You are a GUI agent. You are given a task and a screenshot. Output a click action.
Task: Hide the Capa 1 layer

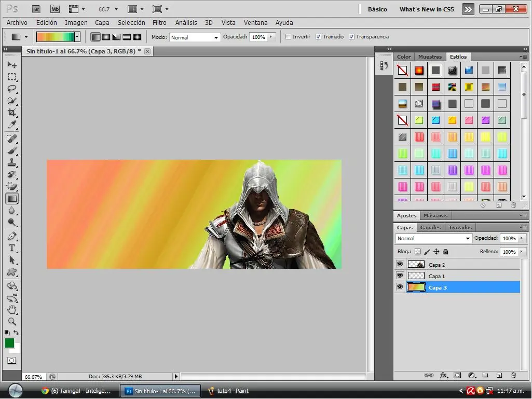point(400,276)
